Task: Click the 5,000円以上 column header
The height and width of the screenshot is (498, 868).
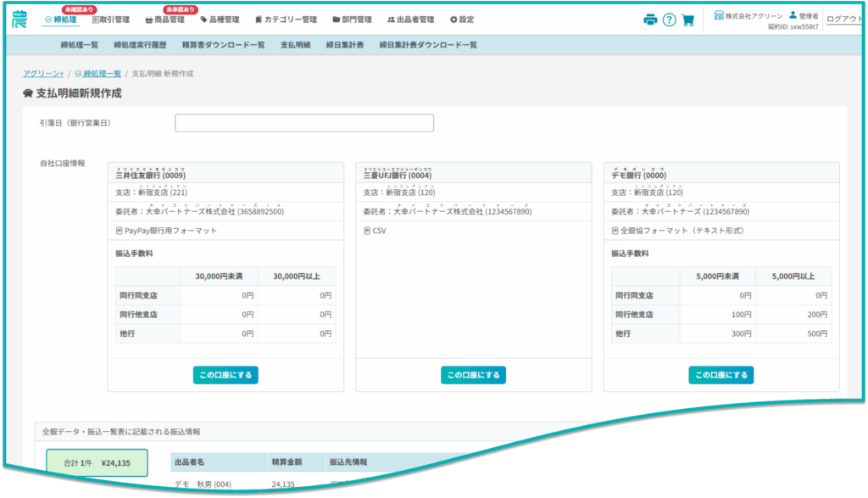Action: 793,276
